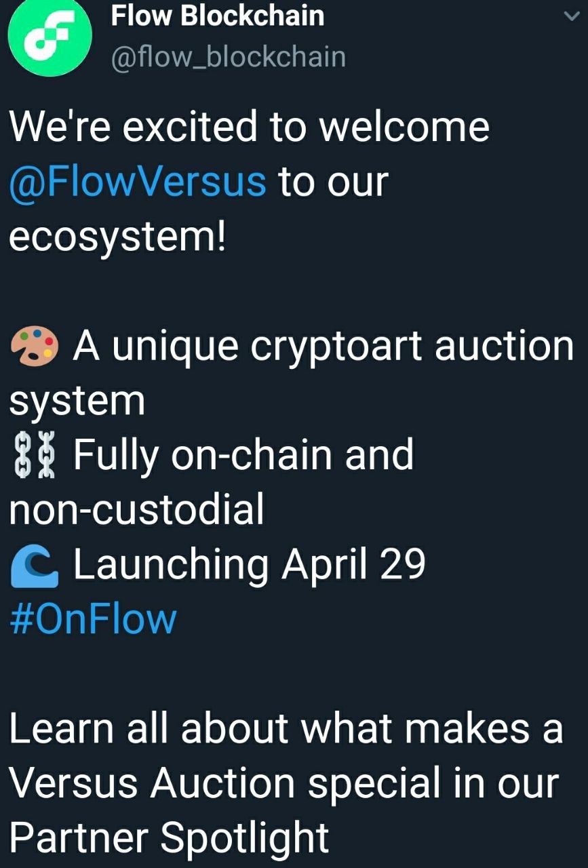588x868 pixels.
Task: Click the Flow Blockchain display name
Action: click(218, 15)
